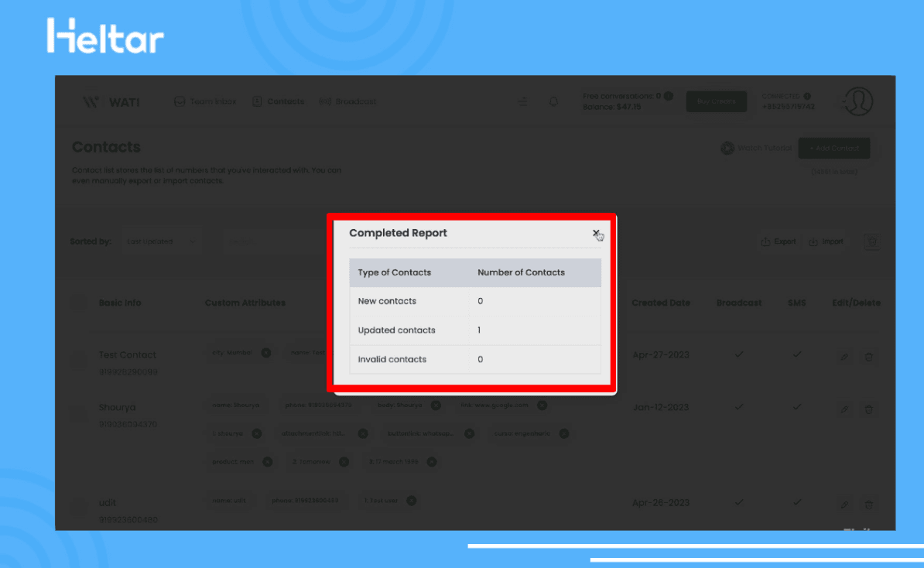Go to the Contacts tab
This screenshot has height=568, width=924.
pos(278,102)
